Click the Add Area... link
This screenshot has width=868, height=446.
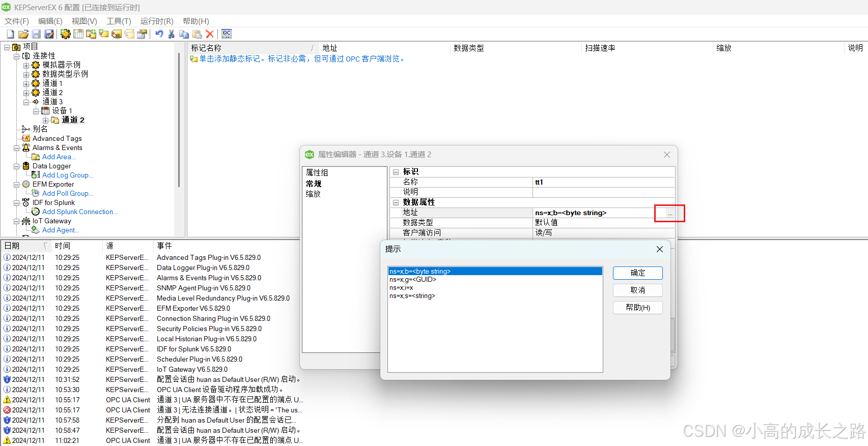click(59, 157)
